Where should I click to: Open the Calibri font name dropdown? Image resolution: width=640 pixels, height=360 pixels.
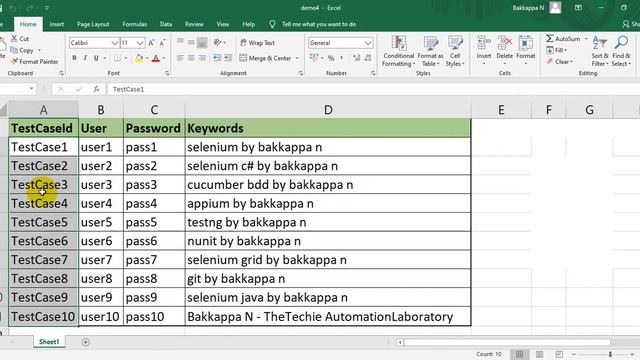pos(115,43)
